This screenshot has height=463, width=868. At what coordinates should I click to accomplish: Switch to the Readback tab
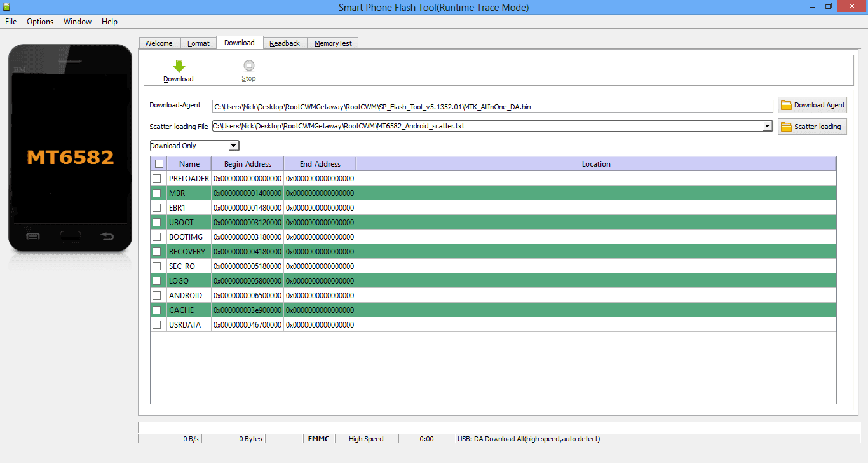click(285, 43)
